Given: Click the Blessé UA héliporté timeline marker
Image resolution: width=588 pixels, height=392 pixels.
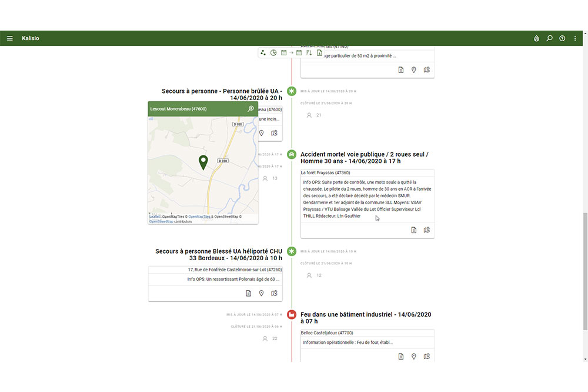Looking at the screenshot, I should coord(292,251).
